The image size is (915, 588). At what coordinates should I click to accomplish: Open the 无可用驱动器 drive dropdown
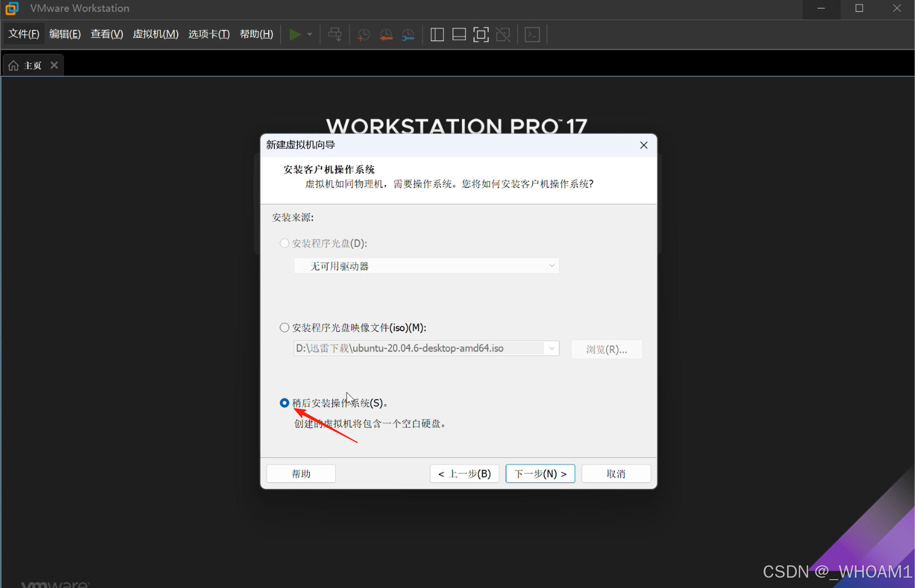426,266
